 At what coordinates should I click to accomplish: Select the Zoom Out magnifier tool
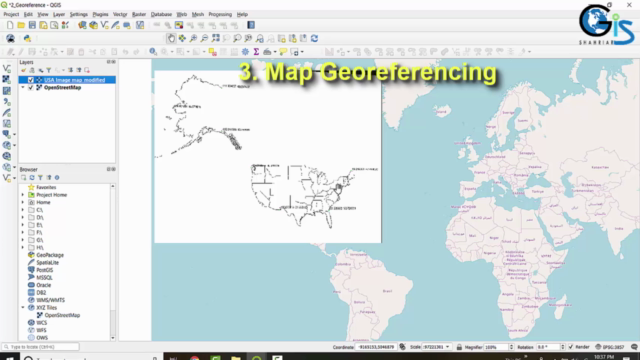(204, 38)
